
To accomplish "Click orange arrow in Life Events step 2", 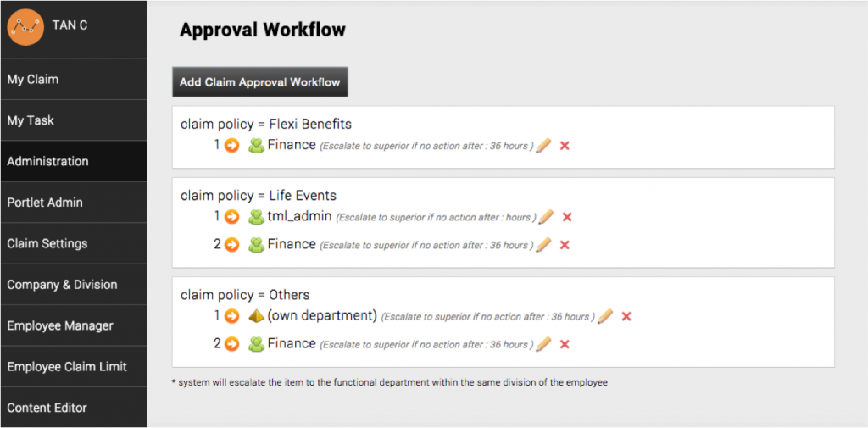I will point(232,244).
